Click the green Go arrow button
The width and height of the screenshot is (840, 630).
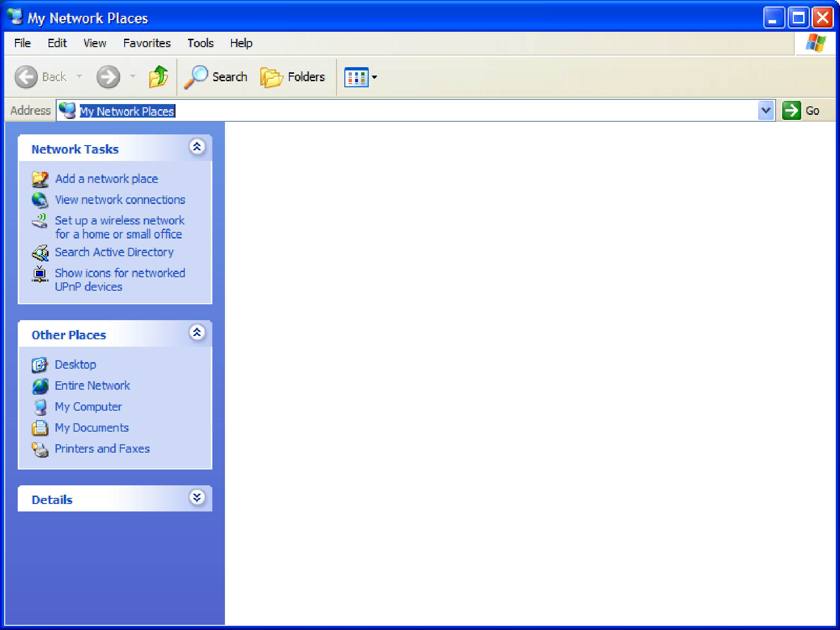click(x=791, y=111)
